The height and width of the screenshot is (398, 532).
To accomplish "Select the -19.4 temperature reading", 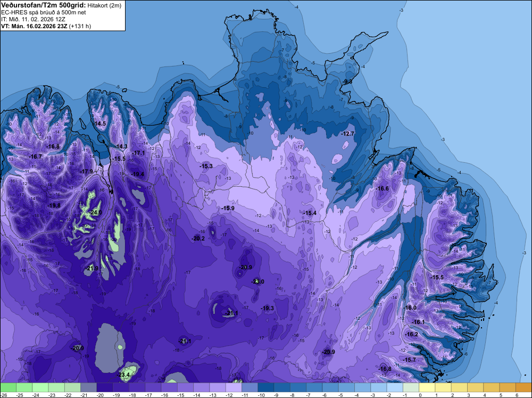I will tap(137, 174).
